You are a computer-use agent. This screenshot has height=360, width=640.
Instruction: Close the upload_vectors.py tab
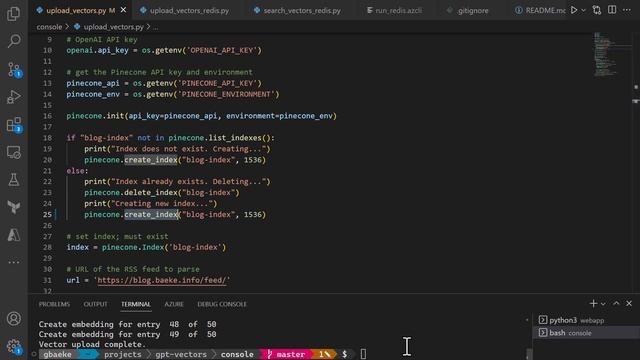pos(123,10)
